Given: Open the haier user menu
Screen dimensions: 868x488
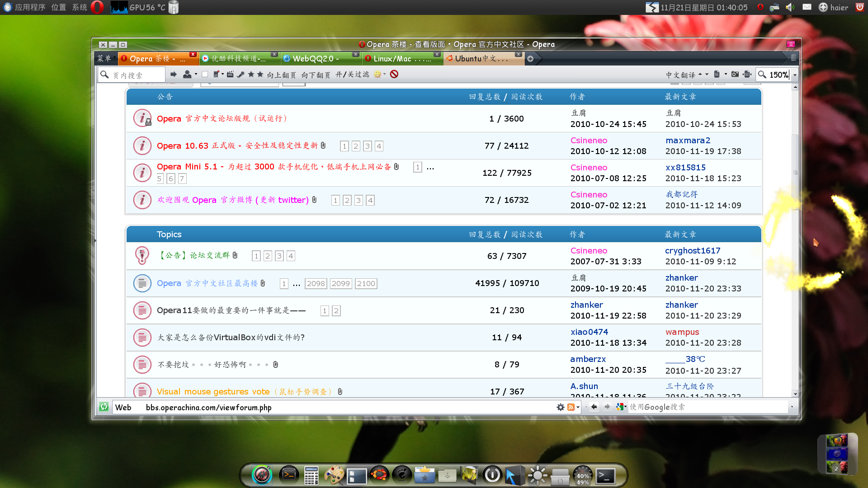Looking at the screenshot, I should pos(833,7).
